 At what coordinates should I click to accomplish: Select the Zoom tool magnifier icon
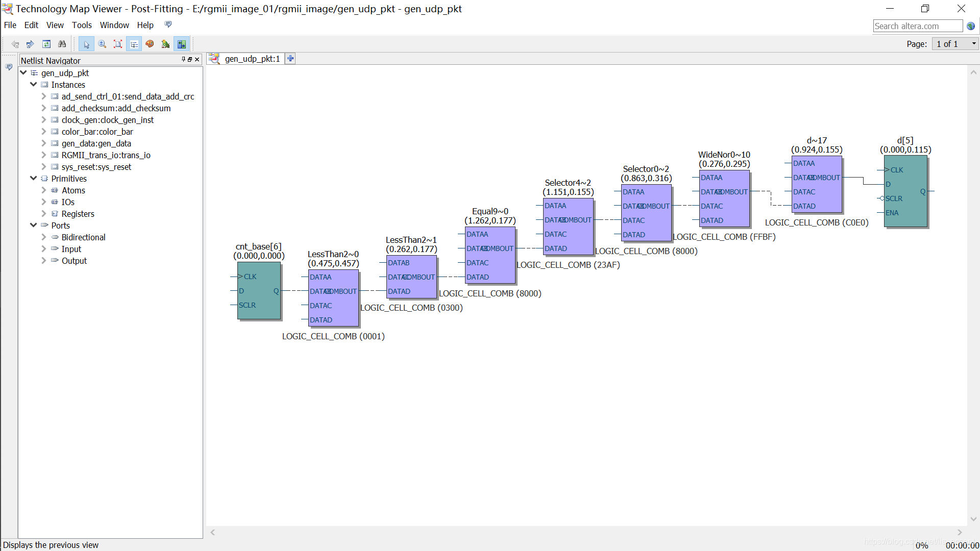click(102, 44)
